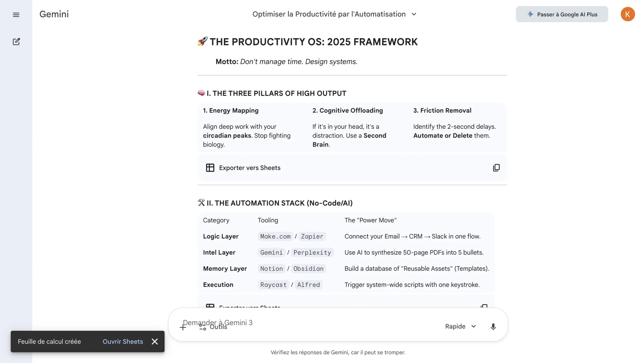Copy the Automation Stack table

tap(484, 306)
